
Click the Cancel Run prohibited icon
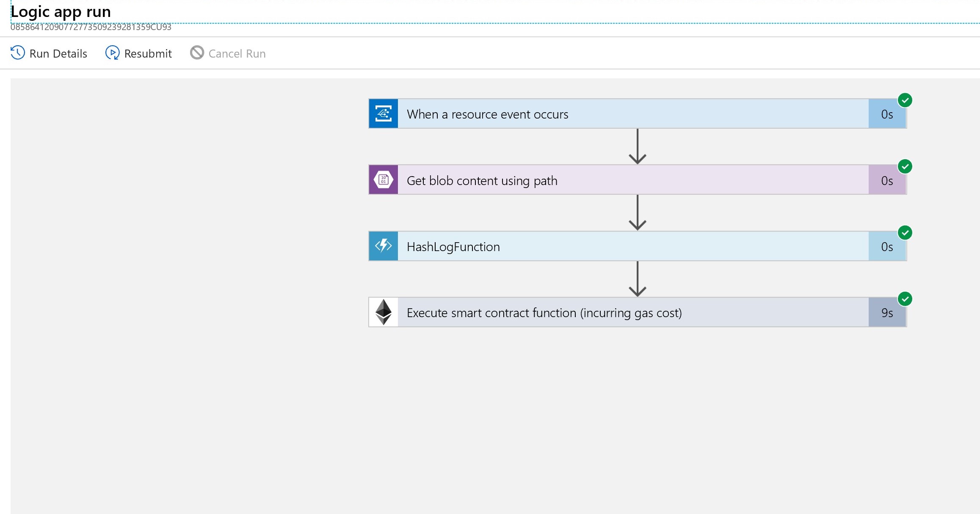tap(197, 53)
